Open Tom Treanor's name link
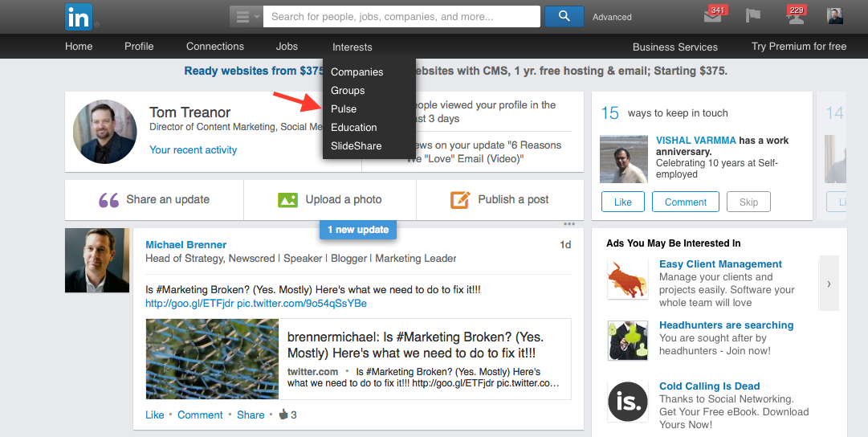The height and width of the screenshot is (437, 868). [189, 112]
